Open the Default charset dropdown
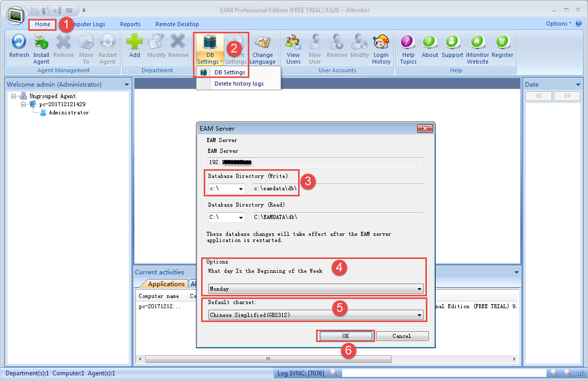This screenshot has width=588, height=381. [x=316, y=315]
